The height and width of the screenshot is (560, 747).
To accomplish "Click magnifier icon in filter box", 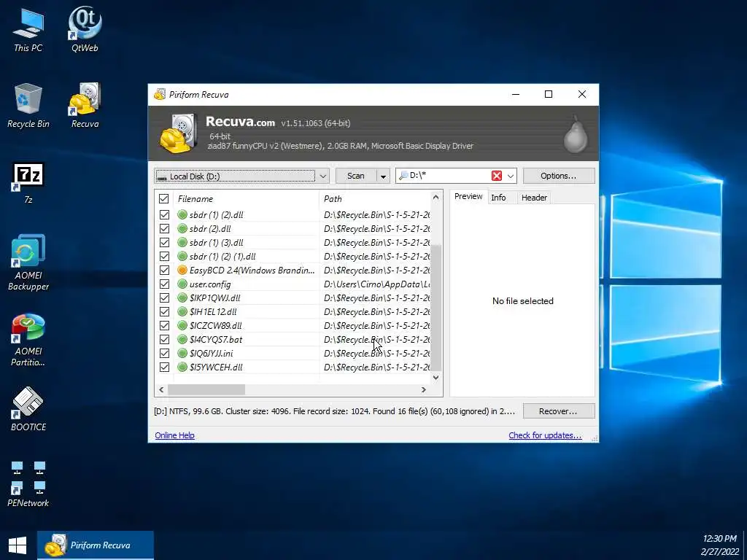I will pyautogui.click(x=403, y=176).
